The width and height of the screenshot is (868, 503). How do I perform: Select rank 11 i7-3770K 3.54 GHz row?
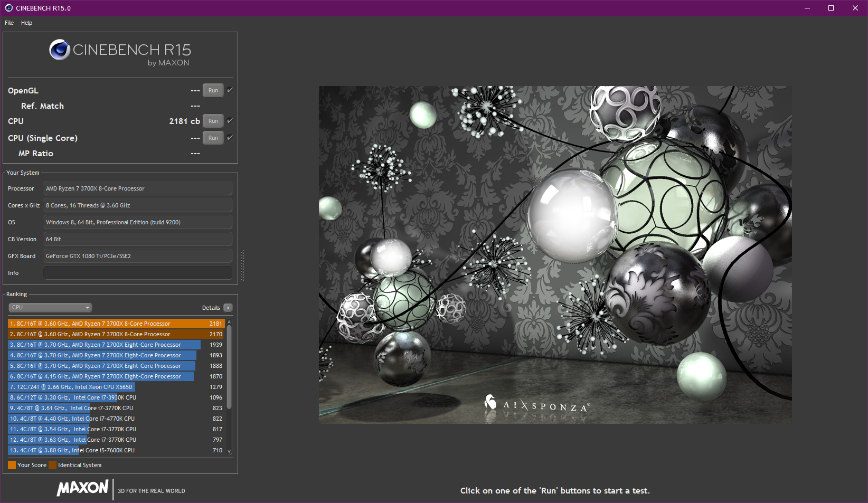[x=116, y=429]
